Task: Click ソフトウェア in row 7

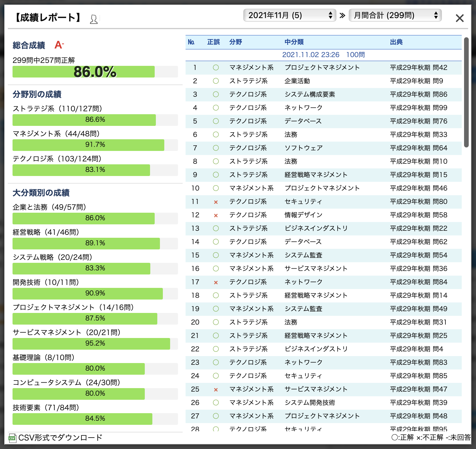Action: tap(304, 148)
